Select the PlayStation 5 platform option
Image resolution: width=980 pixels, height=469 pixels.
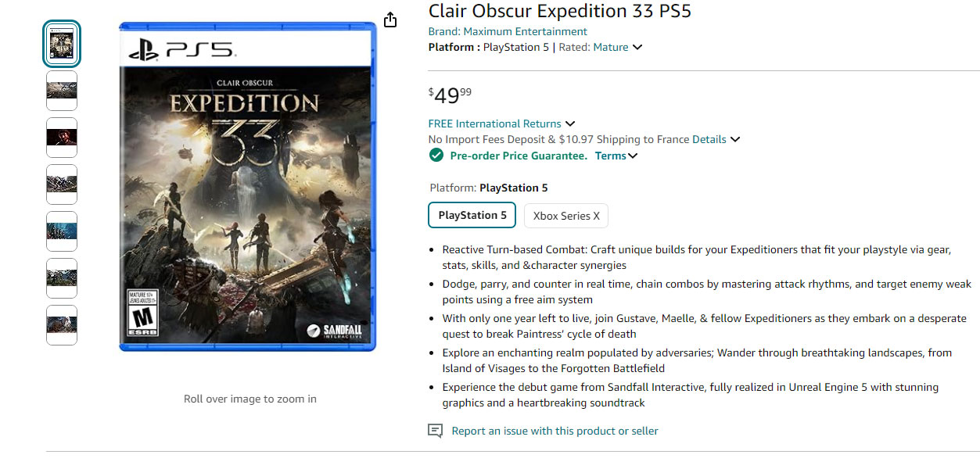472,215
